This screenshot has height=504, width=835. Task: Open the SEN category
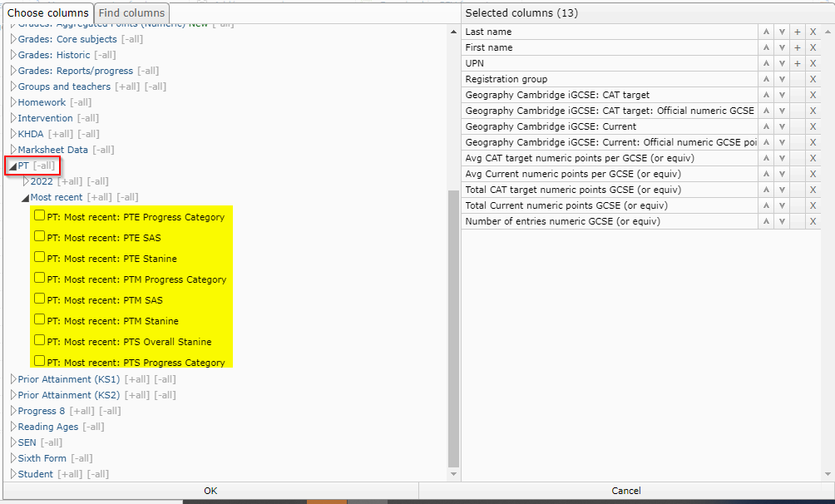pos(27,442)
